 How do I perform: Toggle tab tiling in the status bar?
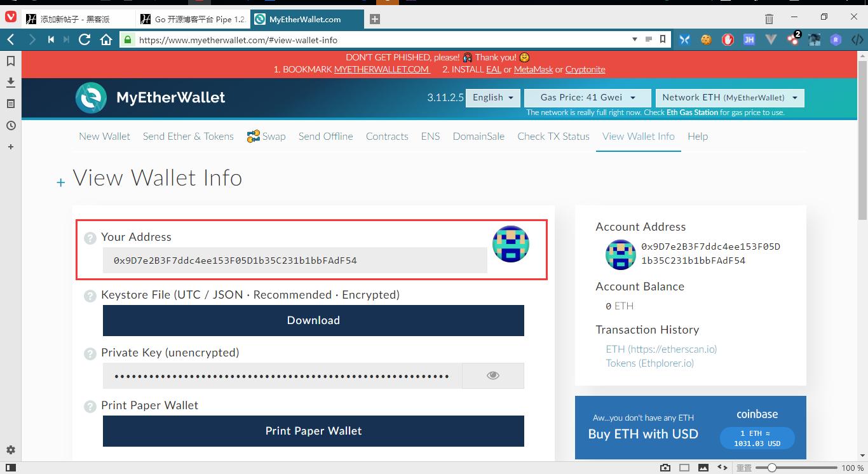click(684, 468)
